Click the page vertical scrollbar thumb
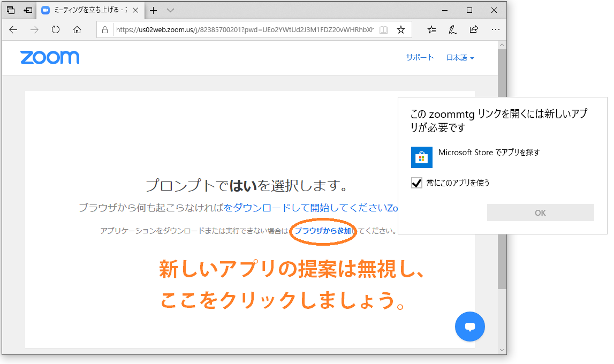Screen dimensions: 614x364 click(x=502, y=168)
